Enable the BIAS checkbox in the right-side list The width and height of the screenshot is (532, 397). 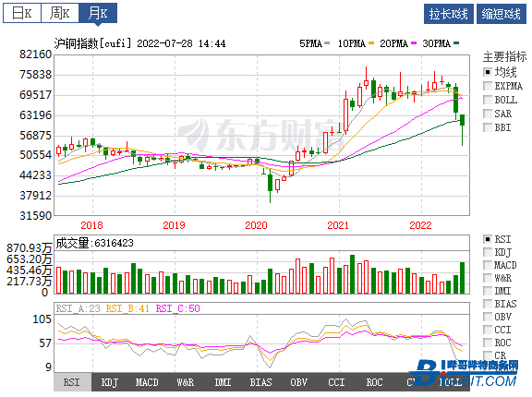click(x=488, y=304)
